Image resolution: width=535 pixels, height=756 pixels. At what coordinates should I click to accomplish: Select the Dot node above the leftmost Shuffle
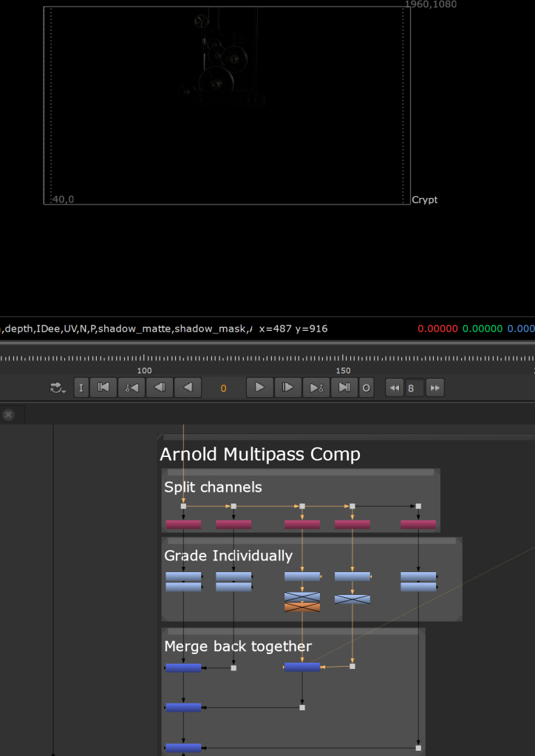click(x=183, y=506)
